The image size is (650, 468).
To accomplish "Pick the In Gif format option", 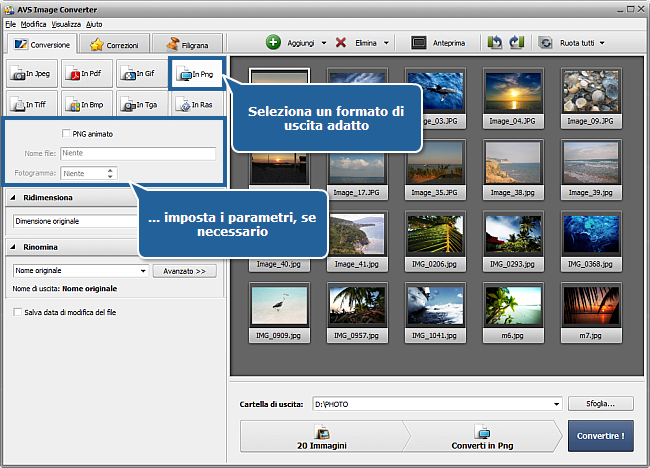I will [x=139, y=74].
